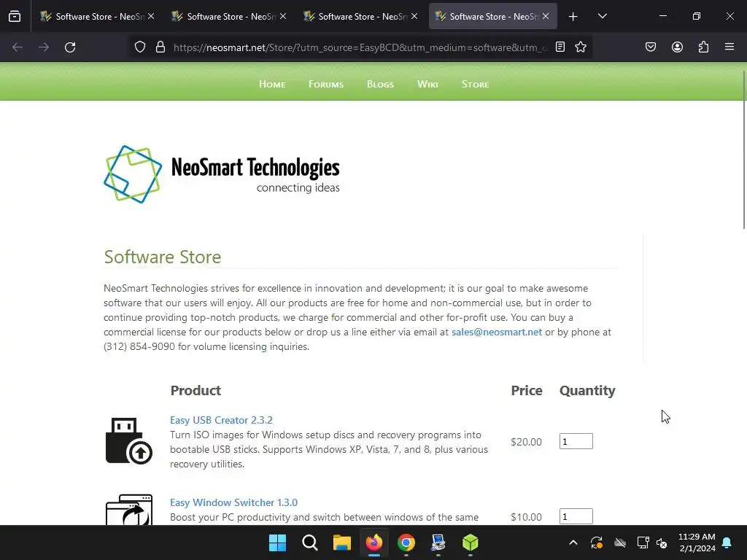Screen dimensions: 747x560
Task: Click the Software Store heading
Action: click(163, 257)
